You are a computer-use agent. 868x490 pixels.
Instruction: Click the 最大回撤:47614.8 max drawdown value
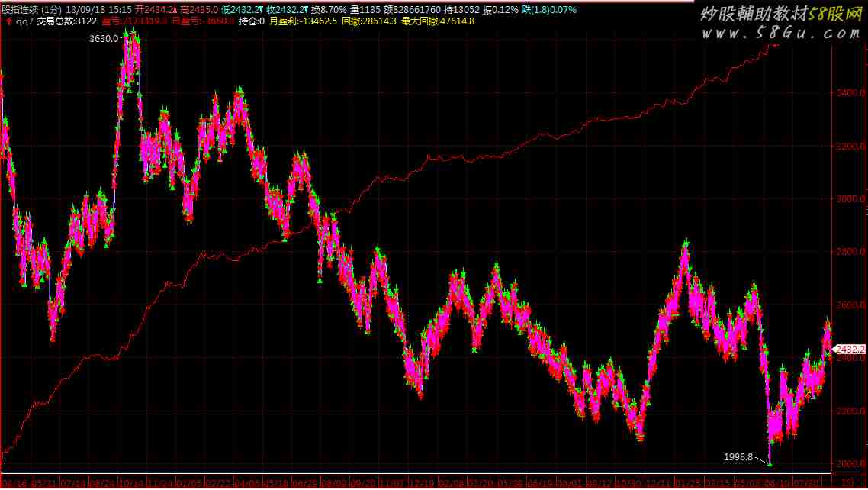pos(437,21)
